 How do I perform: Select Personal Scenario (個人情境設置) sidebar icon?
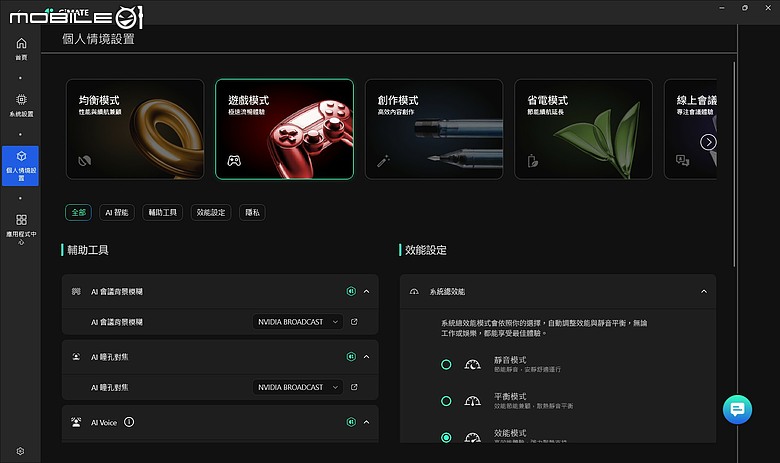[x=20, y=166]
